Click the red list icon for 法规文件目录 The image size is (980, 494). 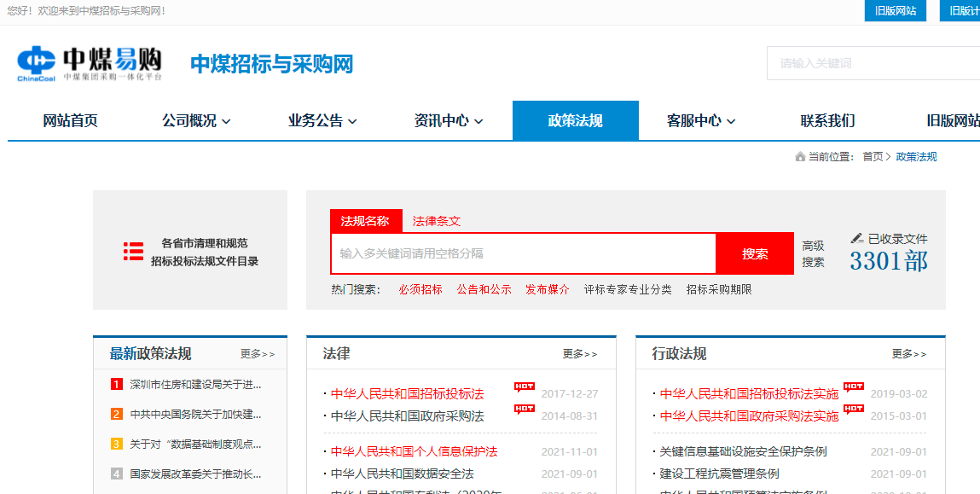coord(133,251)
